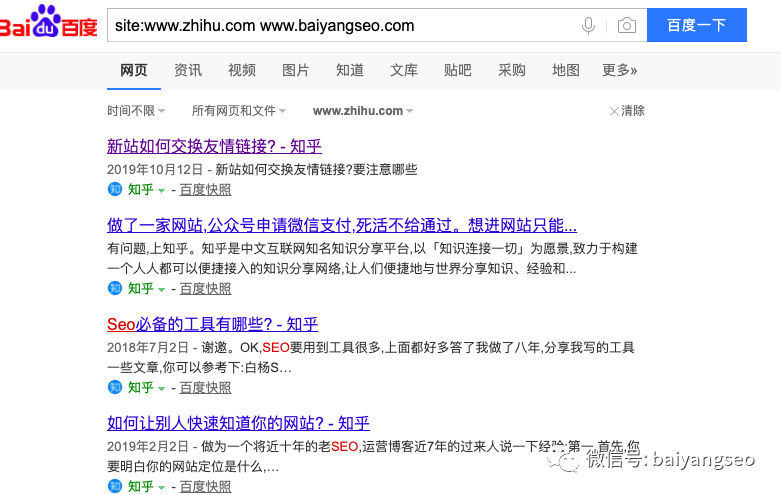Switch to the 资讯 tab
Viewport: 781px width, 495px height.
188,70
